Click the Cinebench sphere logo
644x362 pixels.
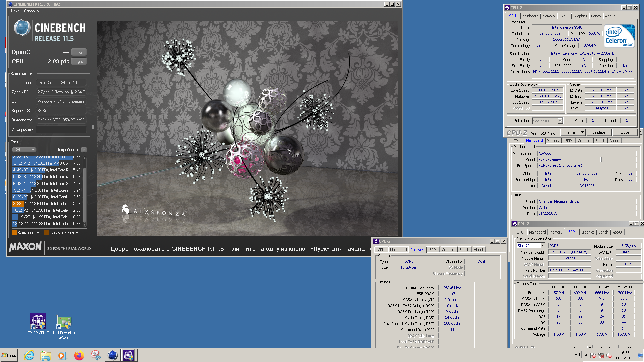(22, 28)
